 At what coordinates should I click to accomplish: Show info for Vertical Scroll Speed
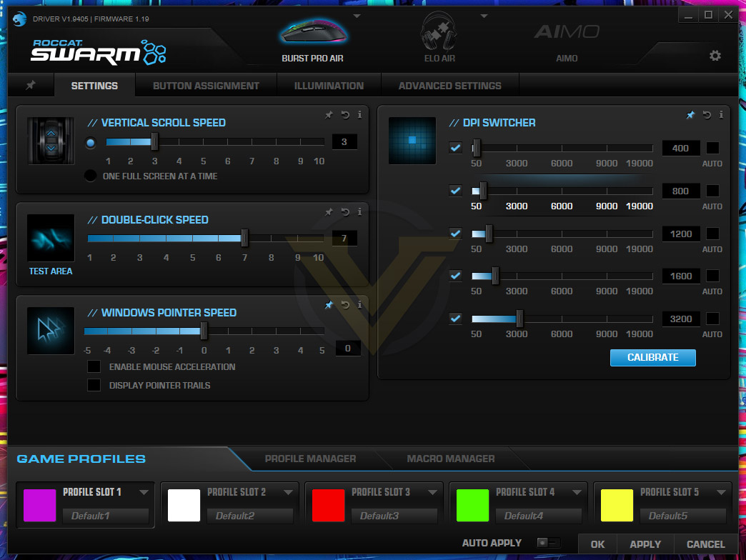[359, 114]
